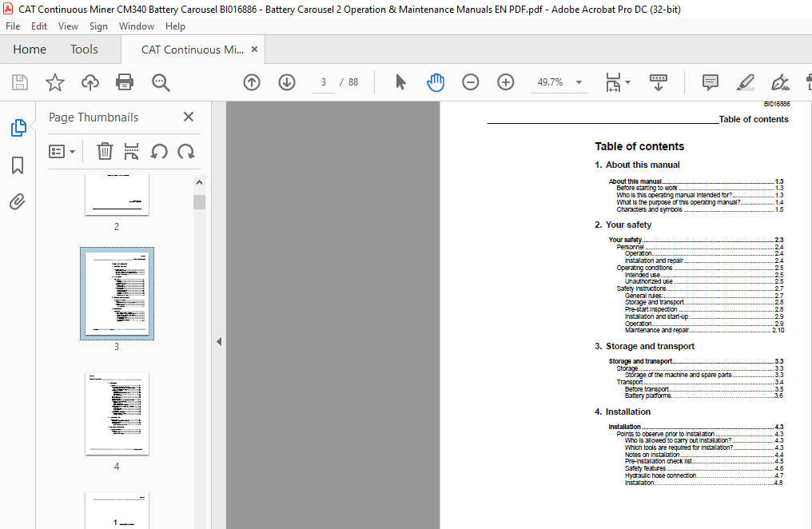
Task: Open the View menu
Action: click(x=68, y=26)
